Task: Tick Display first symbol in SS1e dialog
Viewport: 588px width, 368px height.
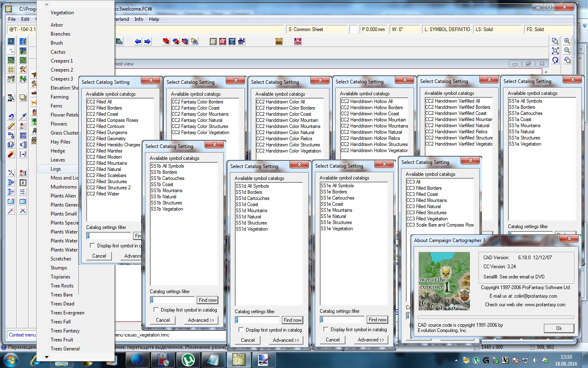Action: (326, 329)
